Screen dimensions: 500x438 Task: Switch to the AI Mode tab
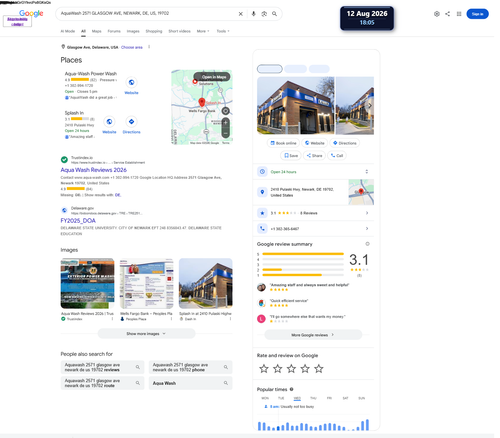(x=68, y=31)
